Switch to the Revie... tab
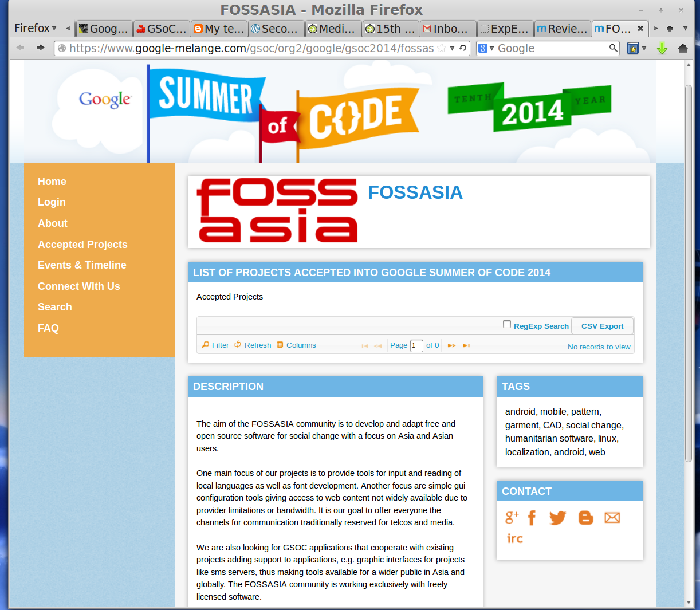The image size is (700, 610). [563, 29]
